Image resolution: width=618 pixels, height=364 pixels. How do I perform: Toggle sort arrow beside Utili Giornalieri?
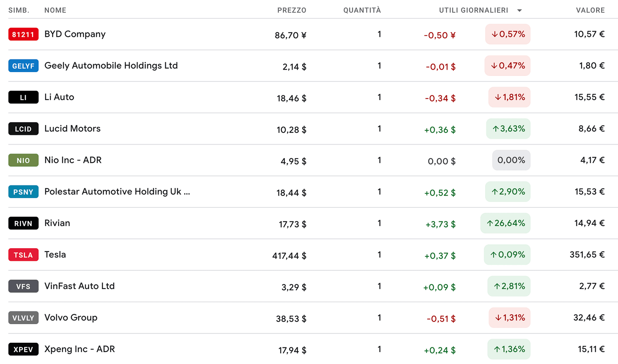pos(520,11)
